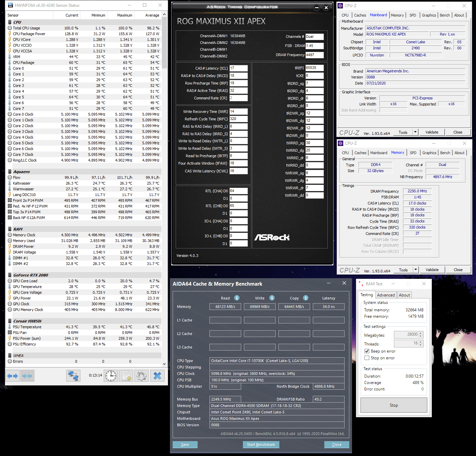Start HWiNFO sensor logging sheet icon
Viewport: 476px width, 456px height.
coord(127,376)
